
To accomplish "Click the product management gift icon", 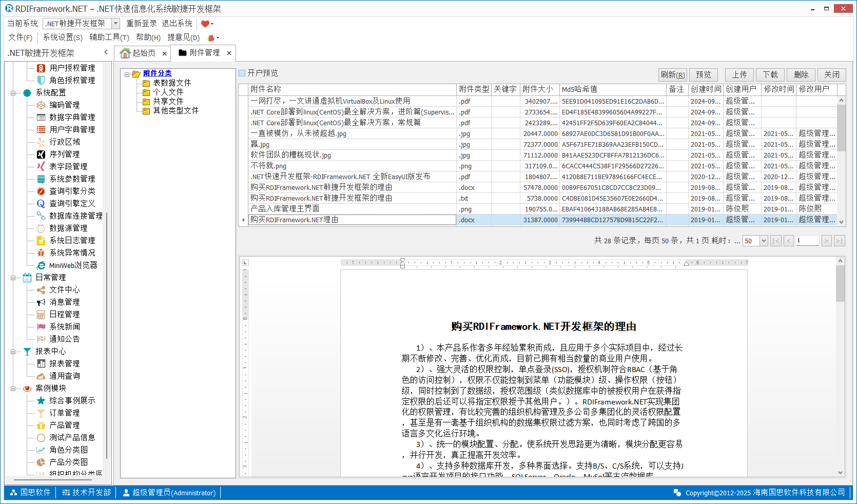I will coord(41,425).
